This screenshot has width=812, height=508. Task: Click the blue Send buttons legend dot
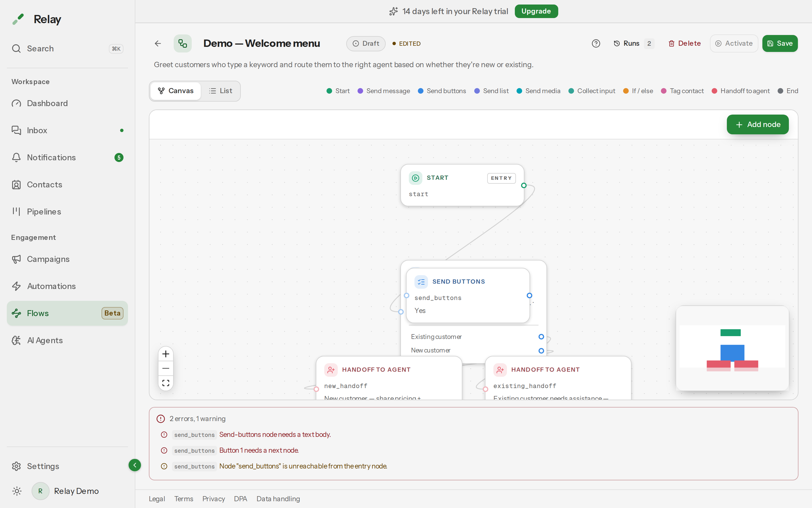tap(420, 91)
